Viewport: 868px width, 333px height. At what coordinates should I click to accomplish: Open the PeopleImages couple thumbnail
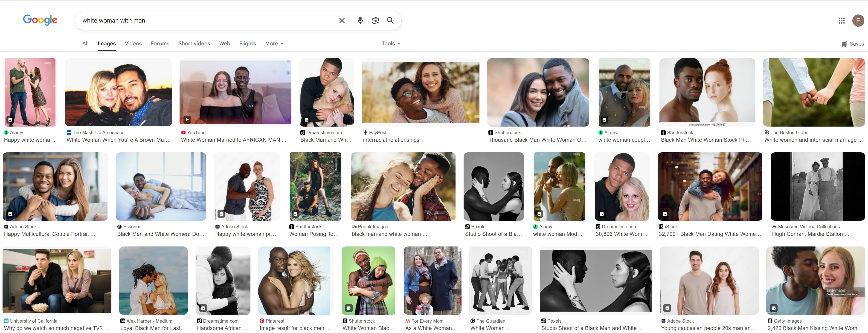pos(403,186)
